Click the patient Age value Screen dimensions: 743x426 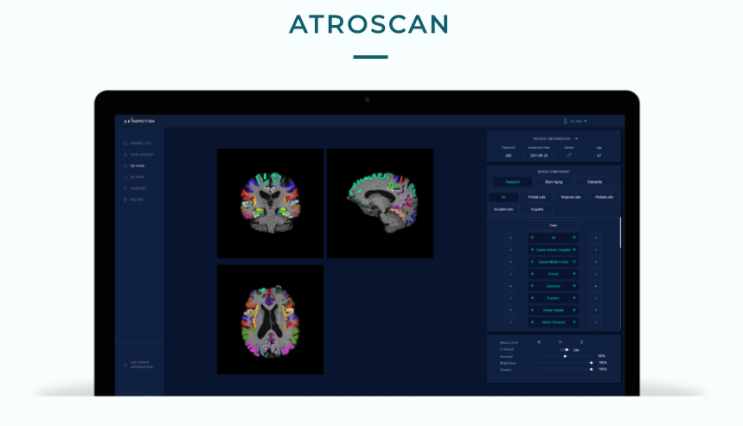tap(599, 155)
